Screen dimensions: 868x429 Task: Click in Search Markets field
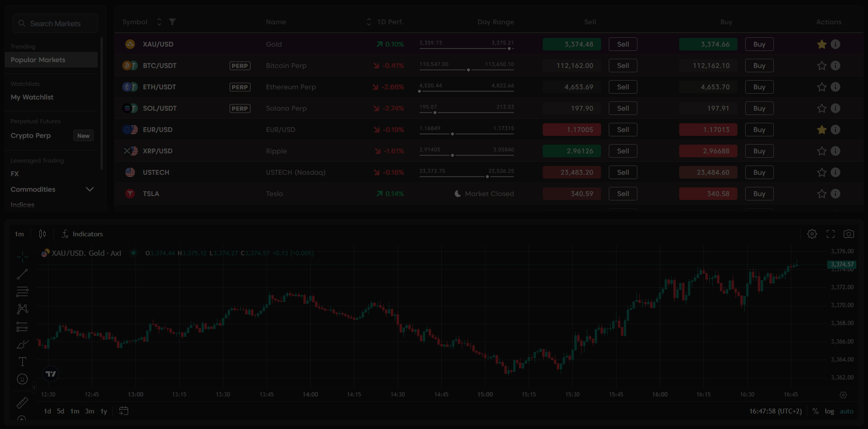click(x=55, y=23)
